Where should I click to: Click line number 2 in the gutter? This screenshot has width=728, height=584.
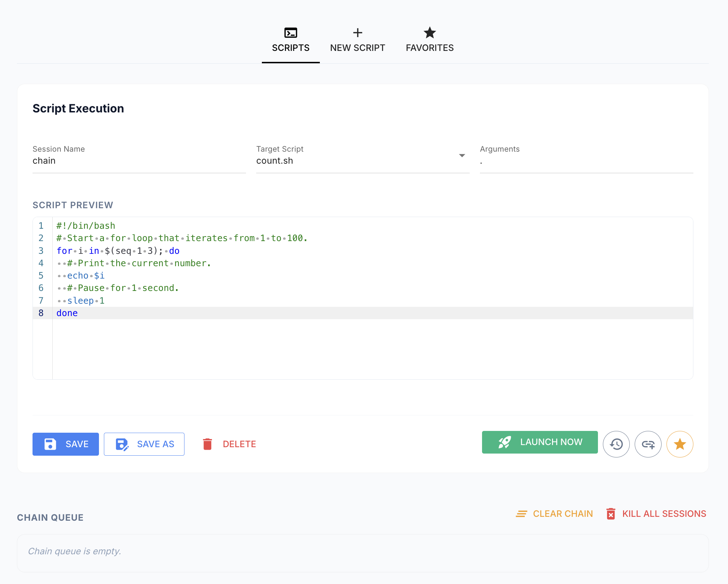41,238
